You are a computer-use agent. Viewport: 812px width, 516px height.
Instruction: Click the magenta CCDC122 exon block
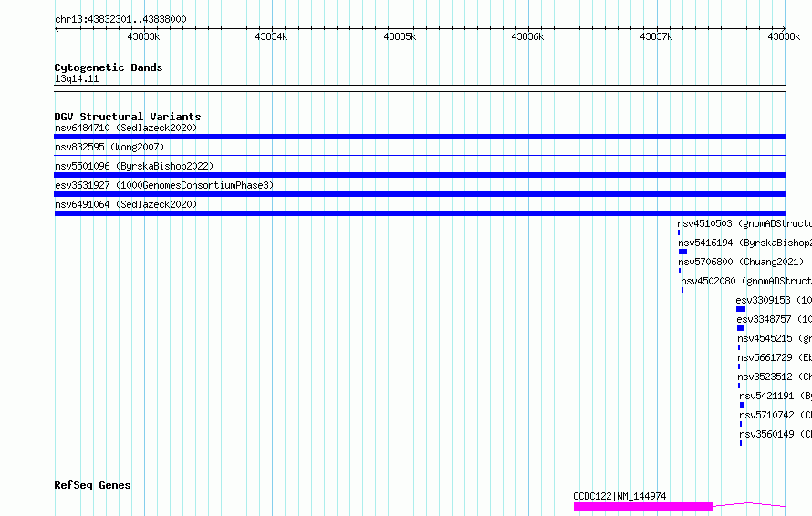(643, 507)
